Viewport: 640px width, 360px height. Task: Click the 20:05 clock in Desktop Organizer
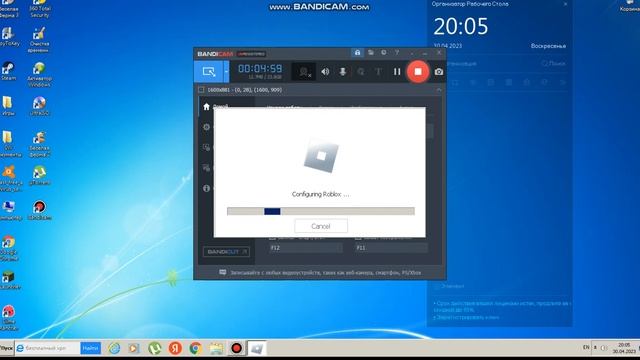[460, 27]
